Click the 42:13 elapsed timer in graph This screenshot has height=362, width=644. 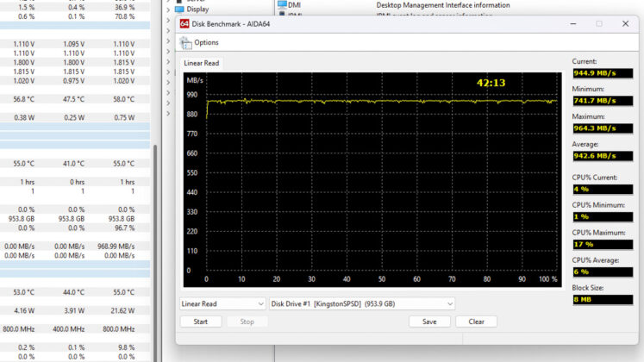click(491, 83)
